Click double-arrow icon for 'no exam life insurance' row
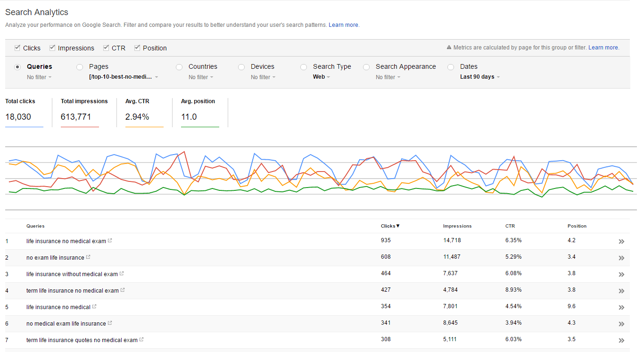 click(x=621, y=258)
